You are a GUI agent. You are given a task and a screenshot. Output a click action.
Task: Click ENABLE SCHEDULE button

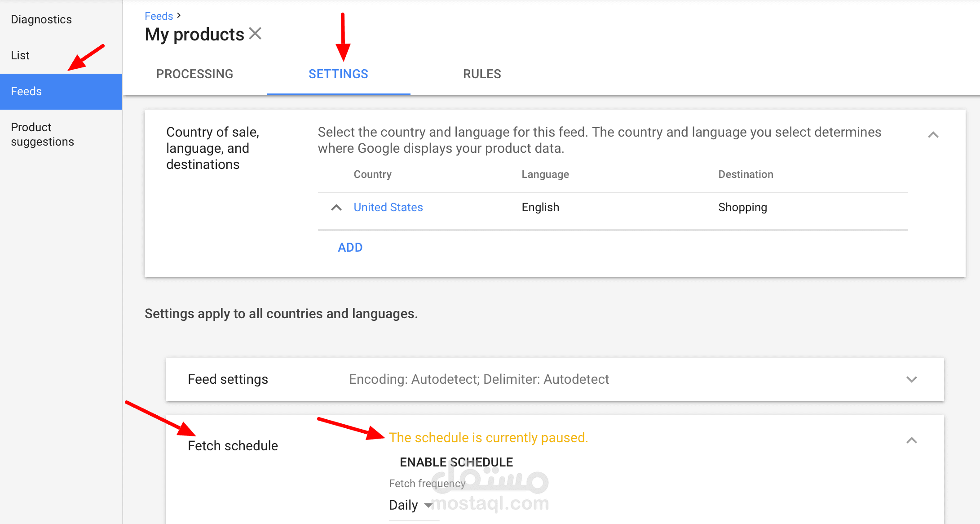[x=456, y=462]
